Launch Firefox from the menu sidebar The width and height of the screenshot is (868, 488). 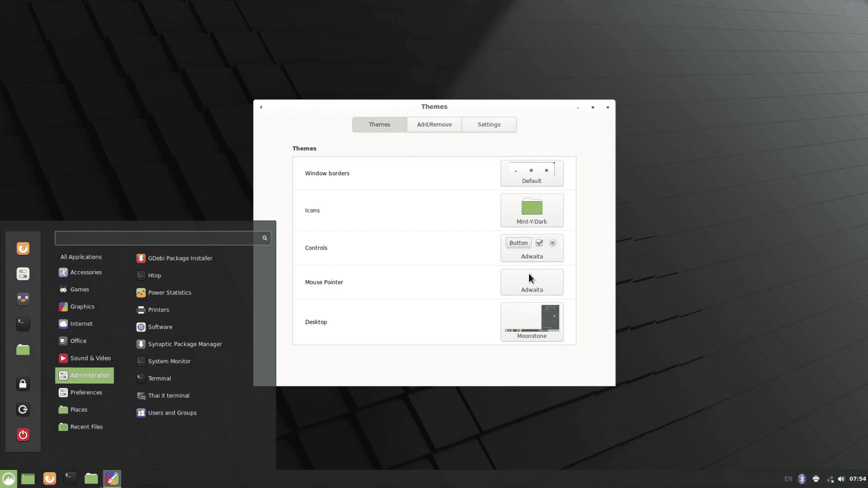pyautogui.click(x=23, y=249)
